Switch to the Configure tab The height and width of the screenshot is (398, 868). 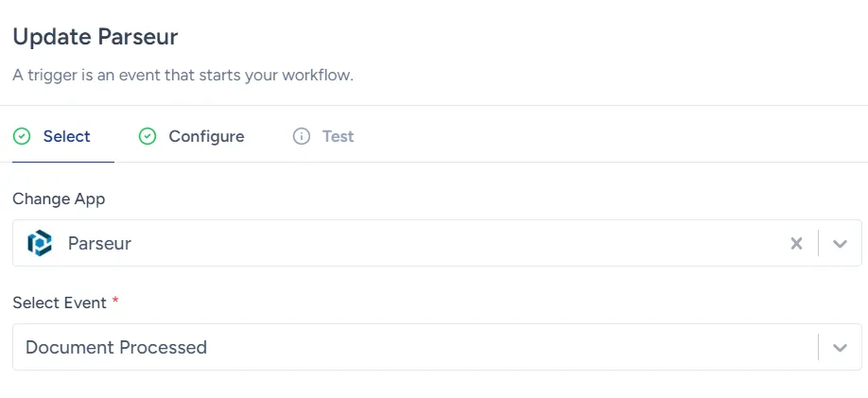[x=206, y=137]
